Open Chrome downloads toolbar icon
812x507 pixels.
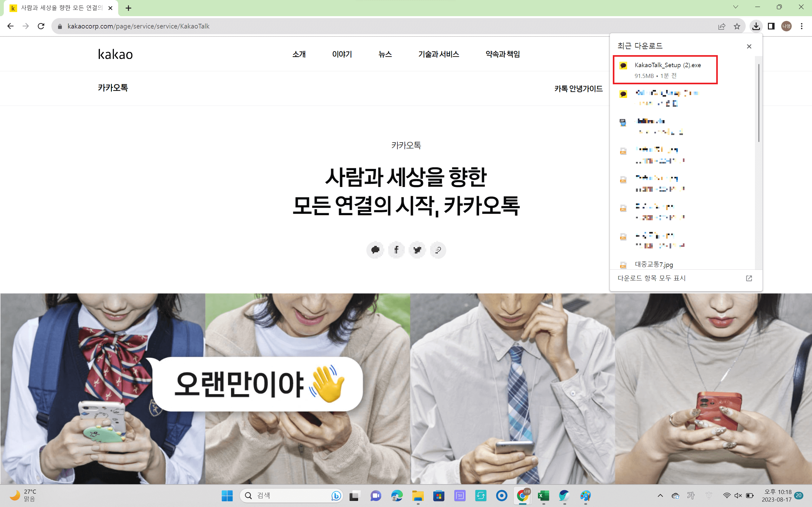[756, 26]
